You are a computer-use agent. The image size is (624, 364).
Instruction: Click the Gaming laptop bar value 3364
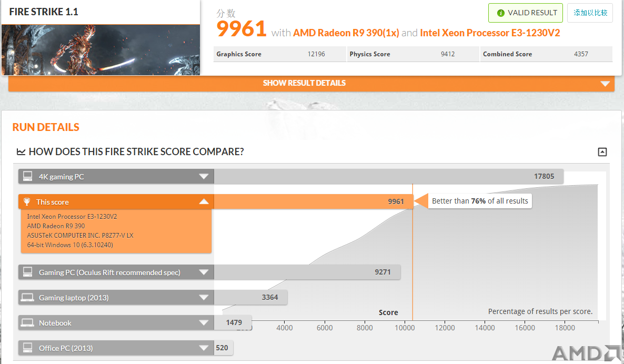[x=270, y=297]
